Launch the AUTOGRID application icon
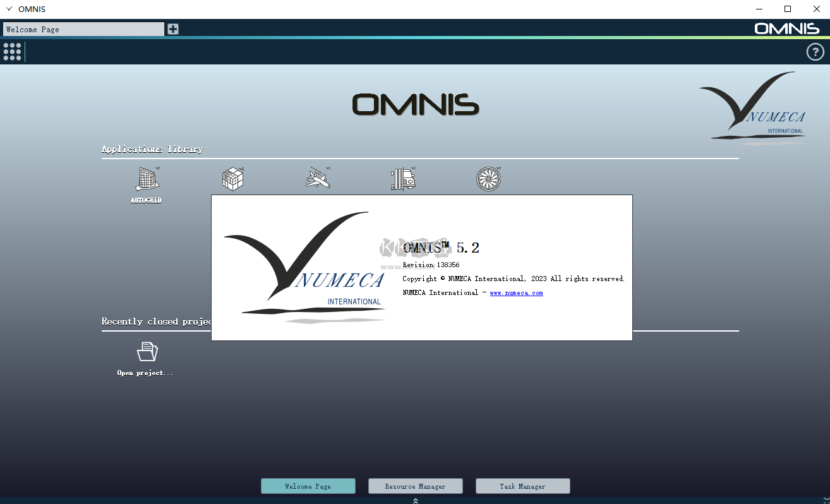 pos(147,179)
